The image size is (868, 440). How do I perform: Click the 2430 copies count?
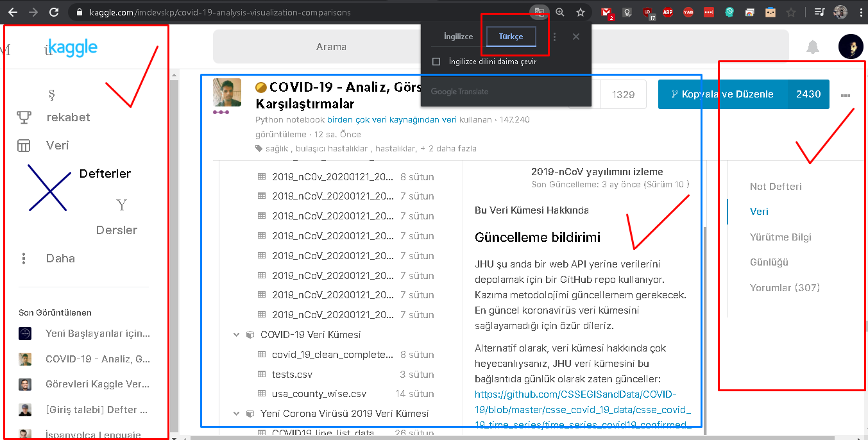pyautogui.click(x=808, y=94)
